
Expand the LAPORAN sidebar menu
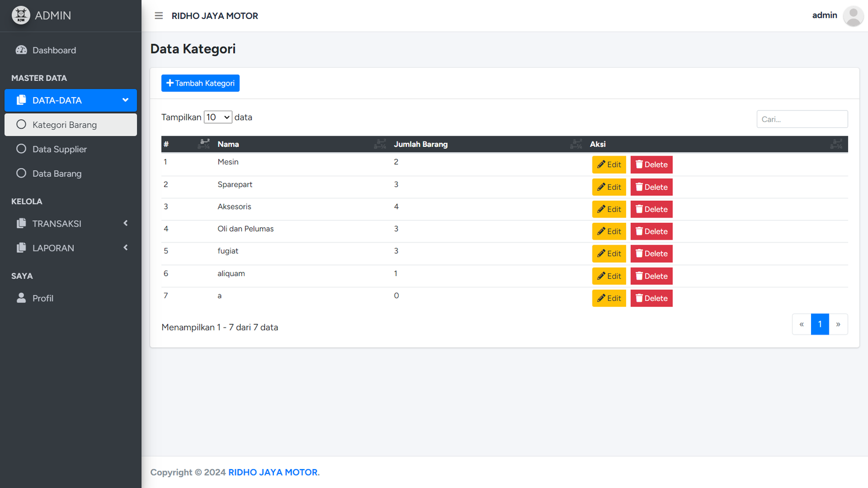(x=71, y=248)
